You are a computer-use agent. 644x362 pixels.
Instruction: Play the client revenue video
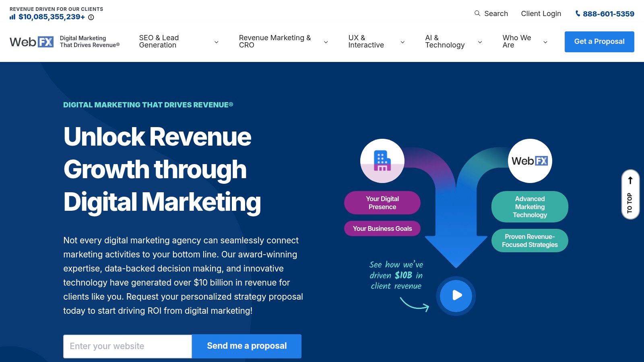[x=456, y=296]
